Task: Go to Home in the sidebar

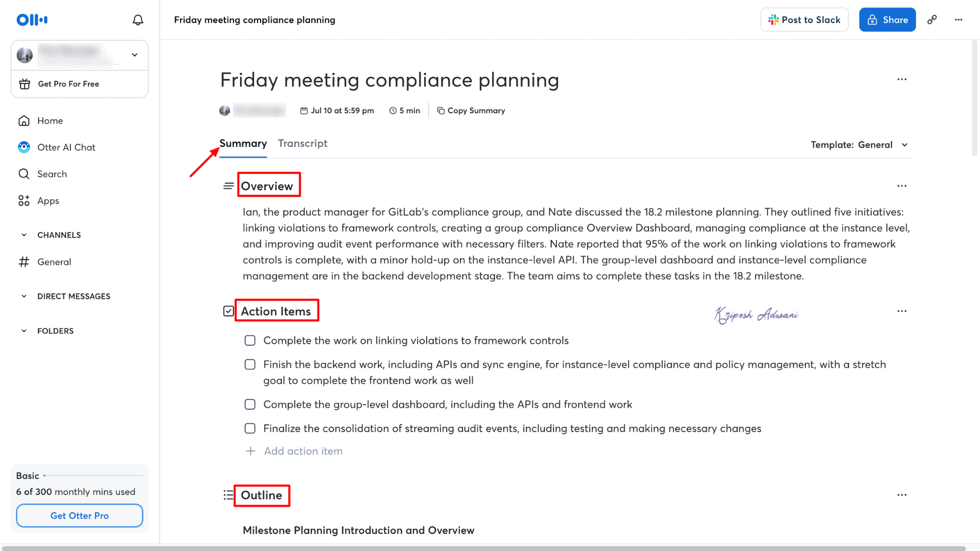Action: [50, 121]
